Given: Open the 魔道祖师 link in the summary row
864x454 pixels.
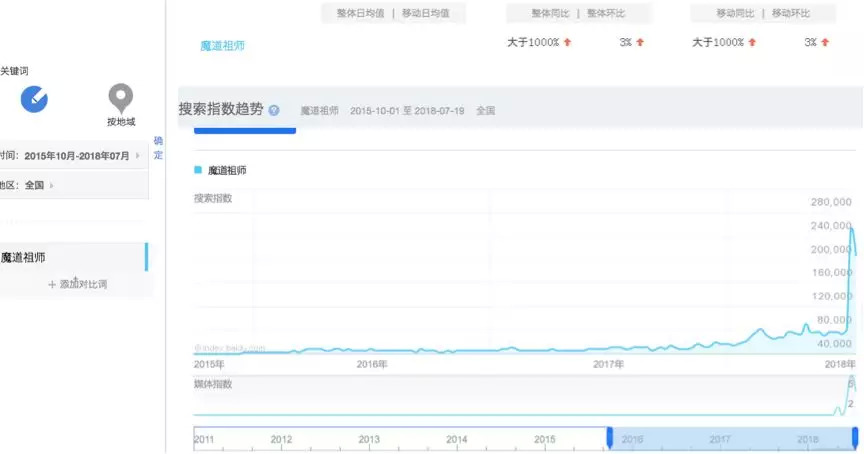Looking at the screenshot, I should (x=222, y=45).
